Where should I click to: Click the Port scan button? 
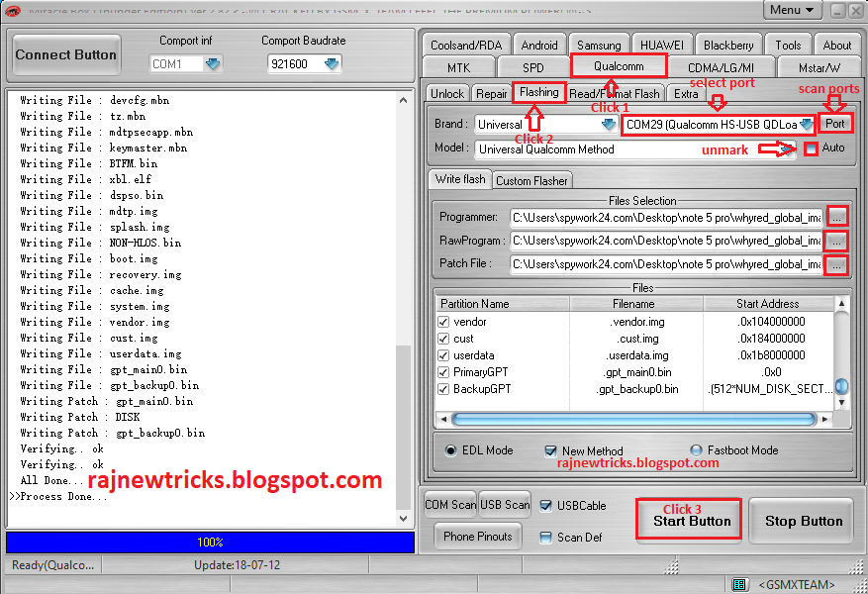pos(834,124)
